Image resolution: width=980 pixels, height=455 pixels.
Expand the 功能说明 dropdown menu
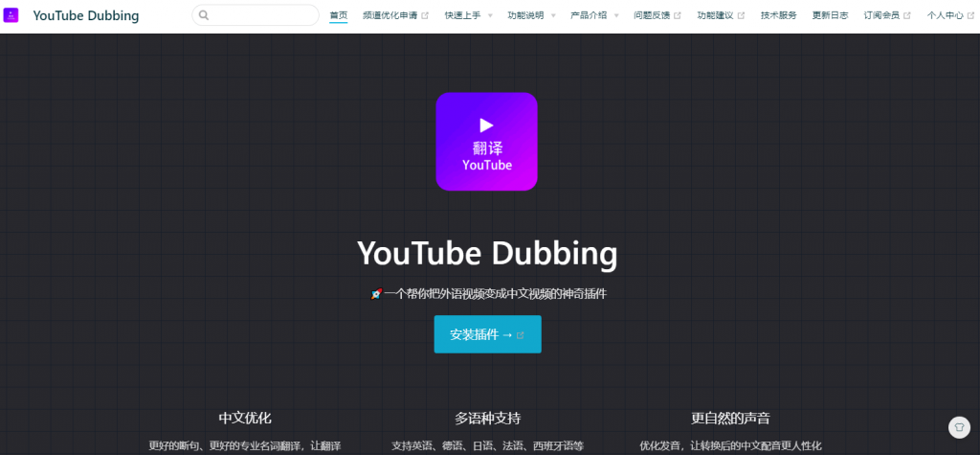(x=532, y=15)
